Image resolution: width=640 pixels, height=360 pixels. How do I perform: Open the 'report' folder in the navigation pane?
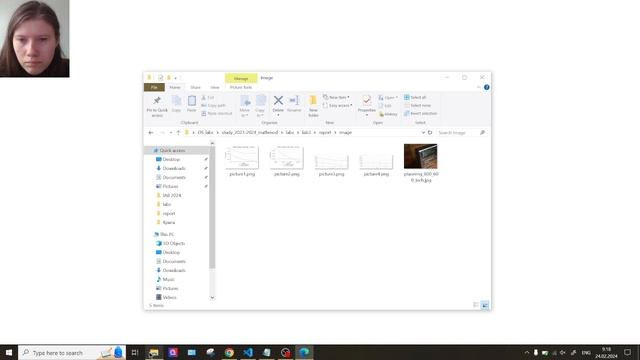coord(169,213)
